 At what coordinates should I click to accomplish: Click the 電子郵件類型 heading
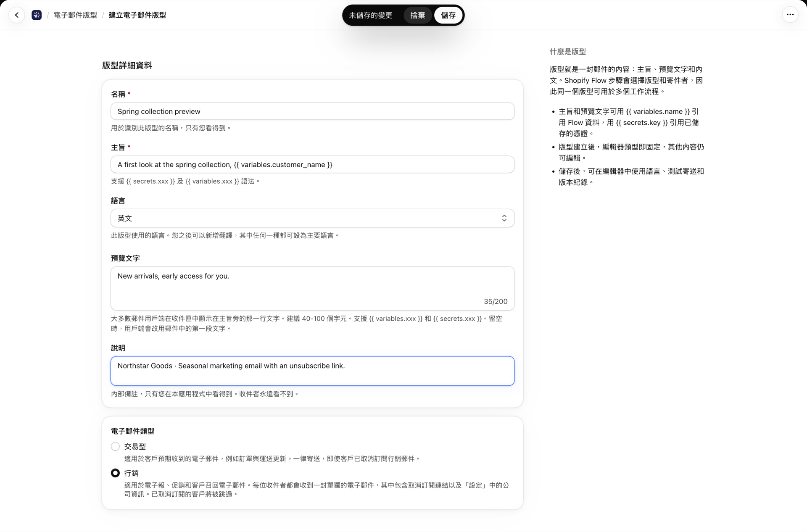[132, 431]
